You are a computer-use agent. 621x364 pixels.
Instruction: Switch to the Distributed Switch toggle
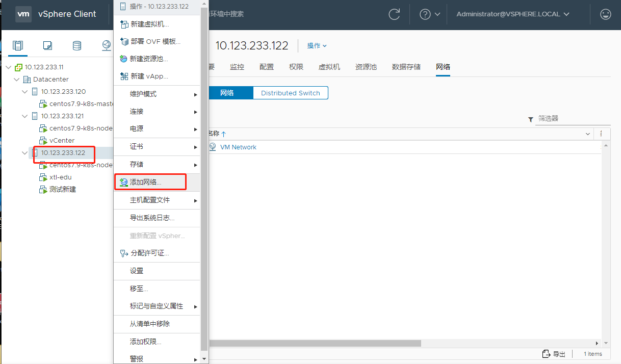[x=291, y=93]
